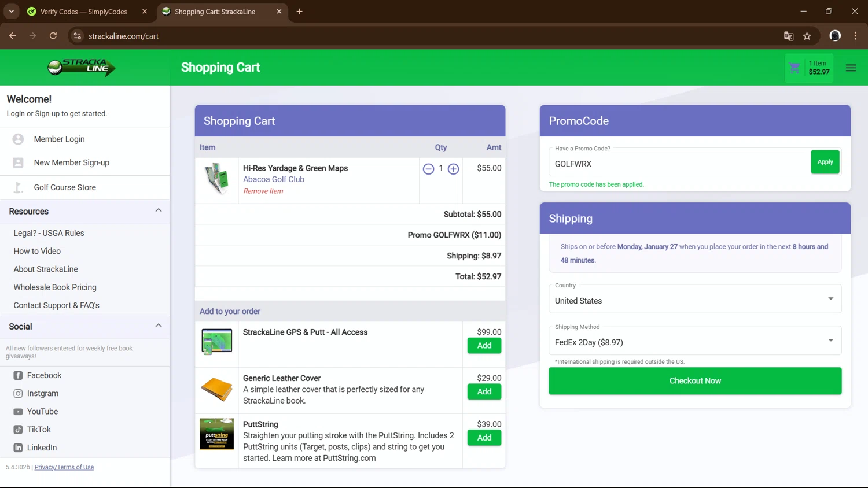Viewport: 868px width, 488px height.
Task: Add Generic Leather Cover to order
Action: click(x=484, y=392)
